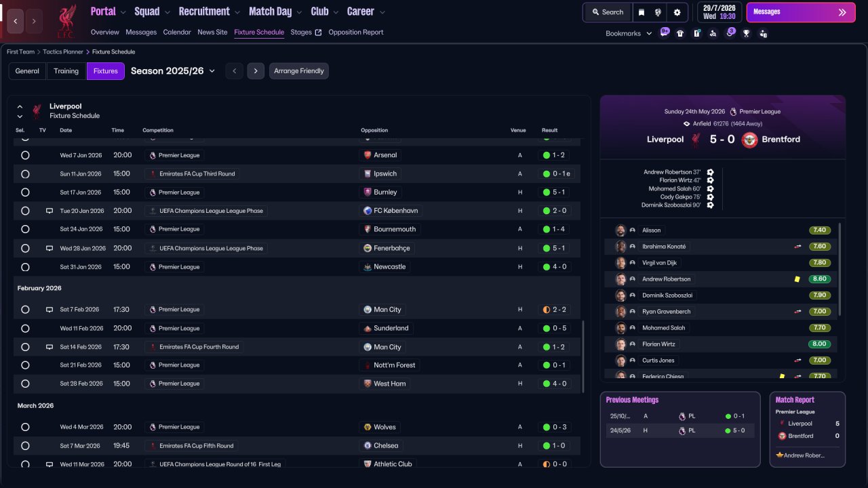The width and height of the screenshot is (868, 488).
Task: Open the Recruitment dropdown menu
Action: tap(210, 12)
